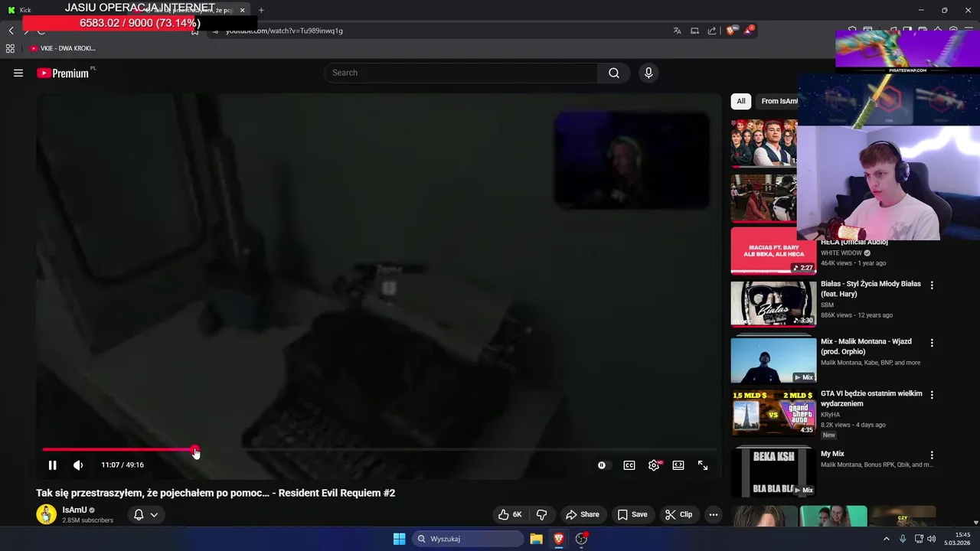Open the Białas Styl Życia video thumbnail
The height and width of the screenshot is (551, 980).
773,304
